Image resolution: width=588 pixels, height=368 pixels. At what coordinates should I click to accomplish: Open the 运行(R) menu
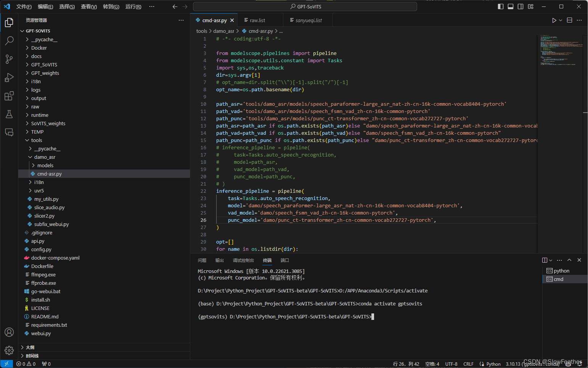point(133,6)
